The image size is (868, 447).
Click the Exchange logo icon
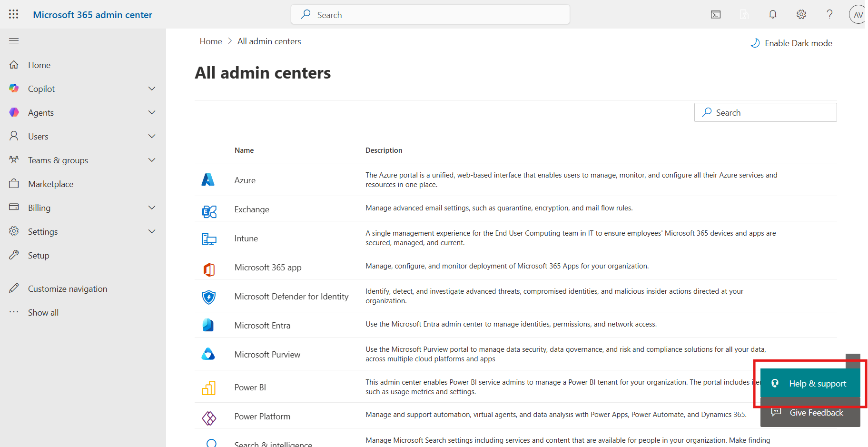tap(209, 211)
